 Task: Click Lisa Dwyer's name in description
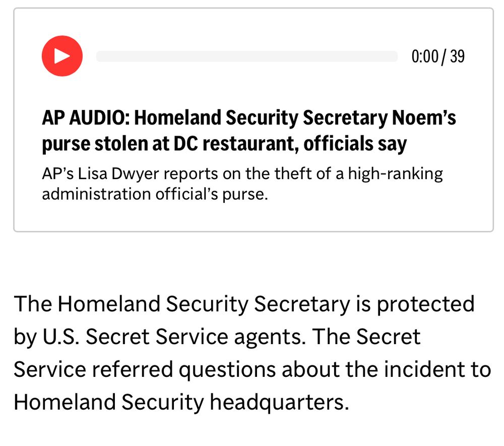101,174
